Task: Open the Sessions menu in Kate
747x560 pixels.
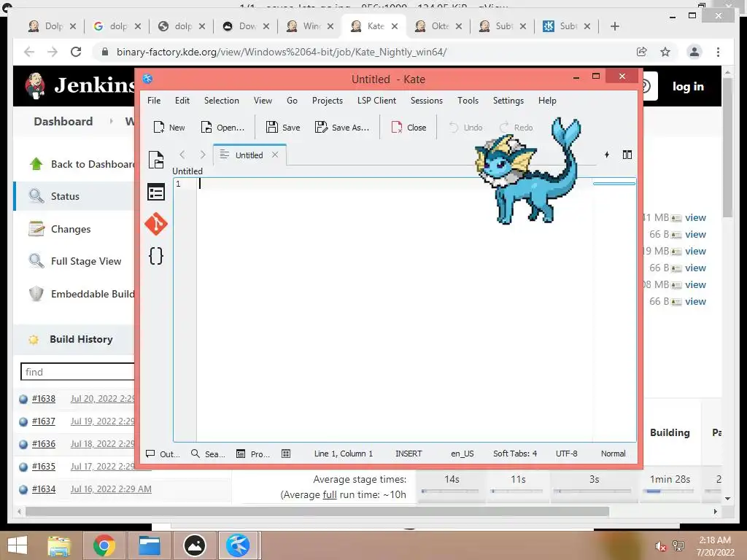Action: (426, 101)
